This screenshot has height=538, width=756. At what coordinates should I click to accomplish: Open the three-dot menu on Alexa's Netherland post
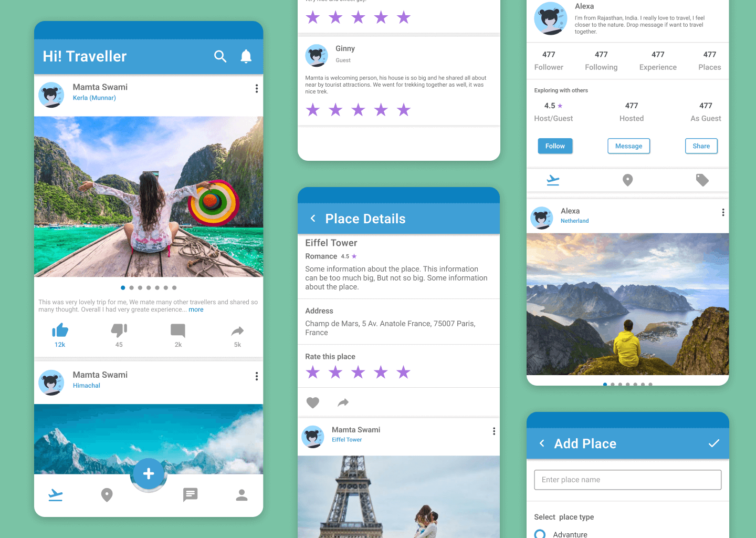723,212
